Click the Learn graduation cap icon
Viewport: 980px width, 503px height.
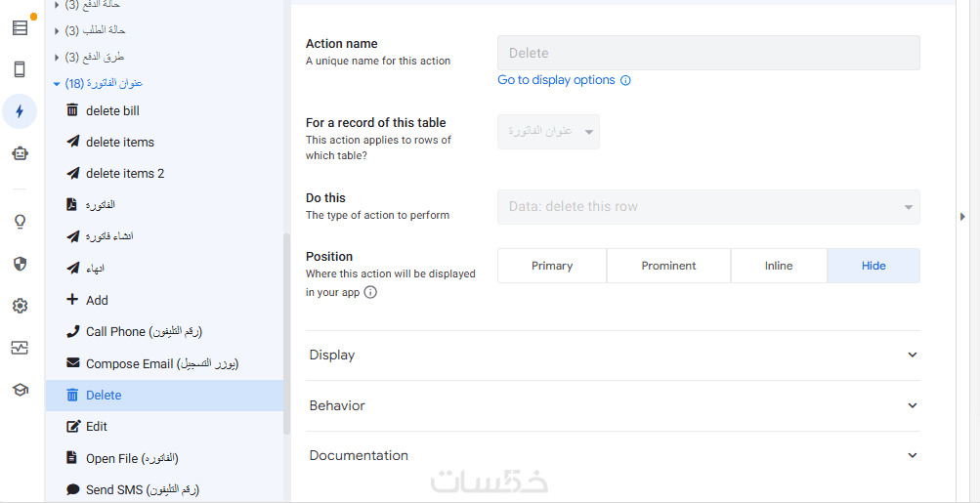coord(20,390)
